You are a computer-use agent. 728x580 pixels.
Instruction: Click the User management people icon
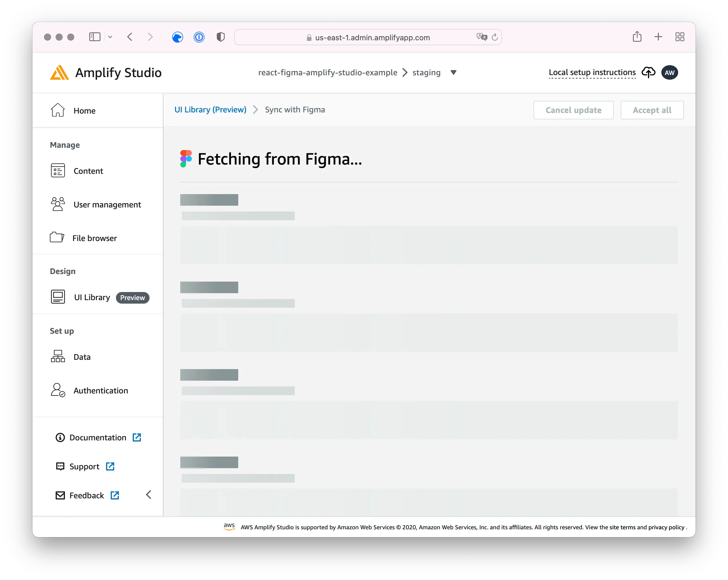coord(57,204)
